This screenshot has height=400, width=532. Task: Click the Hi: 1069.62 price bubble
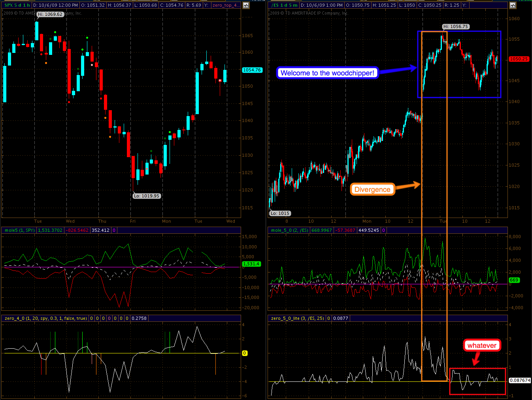click(50, 14)
